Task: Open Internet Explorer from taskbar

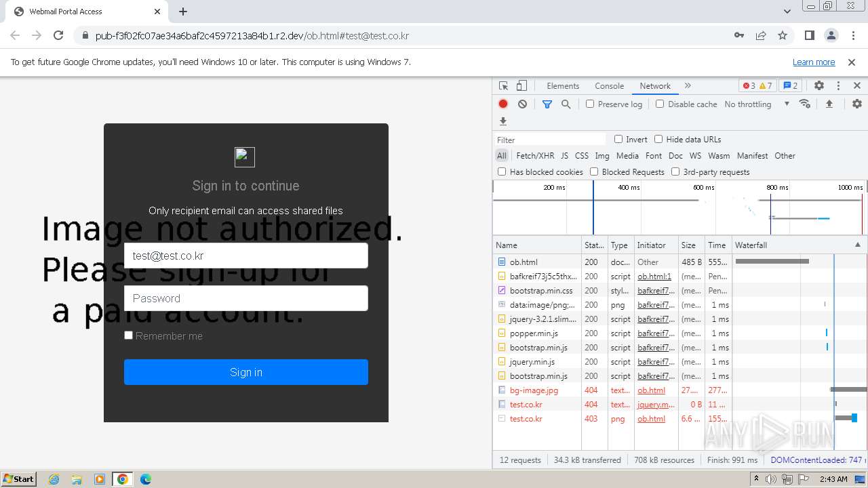Action: pyautogui.click(x=54, y=479)
